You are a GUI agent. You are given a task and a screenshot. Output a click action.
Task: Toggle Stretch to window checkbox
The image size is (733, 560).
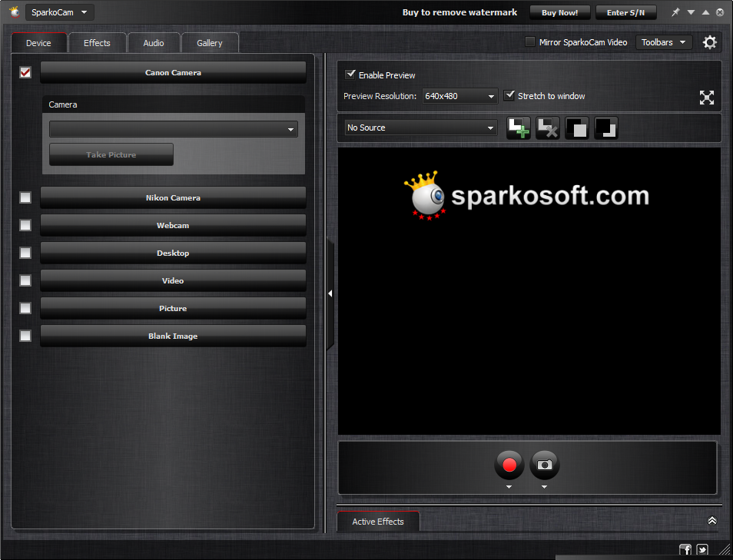click(x=509, y=95)
